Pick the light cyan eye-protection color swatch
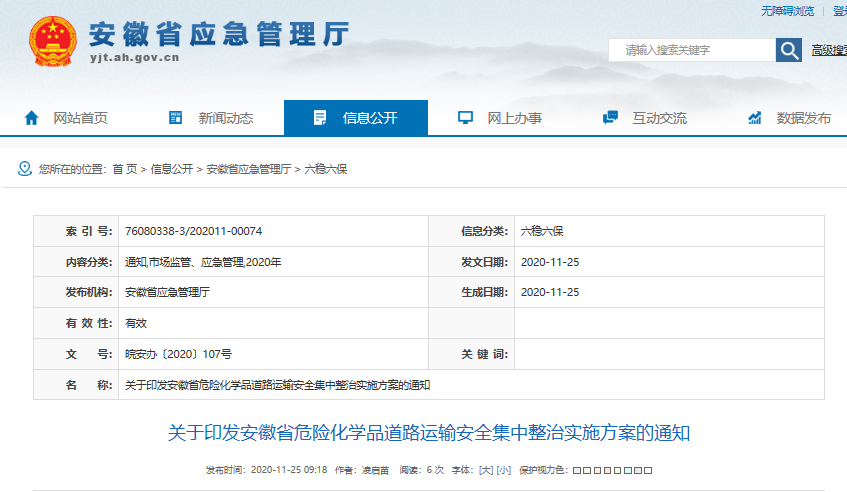 click(x=628, y=470)
